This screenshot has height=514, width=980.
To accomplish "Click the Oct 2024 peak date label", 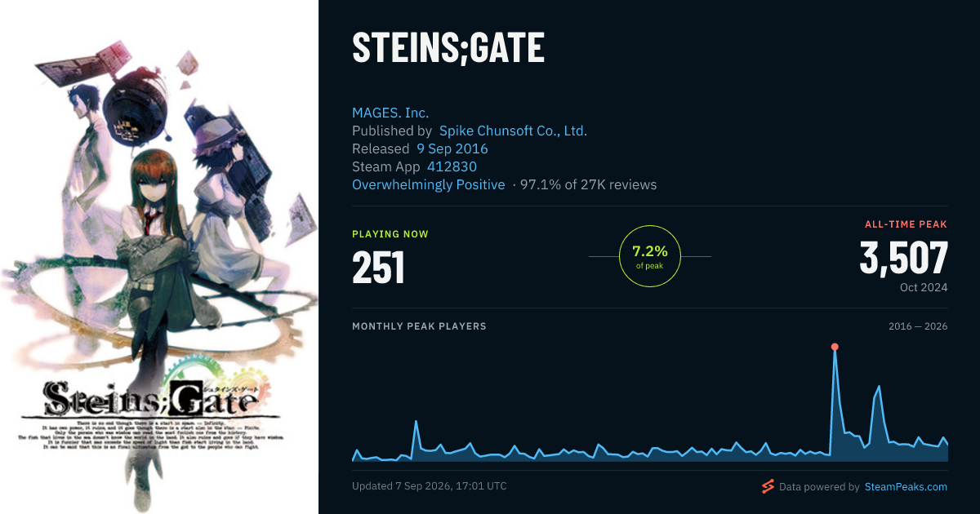I will (x=925, y=287).
